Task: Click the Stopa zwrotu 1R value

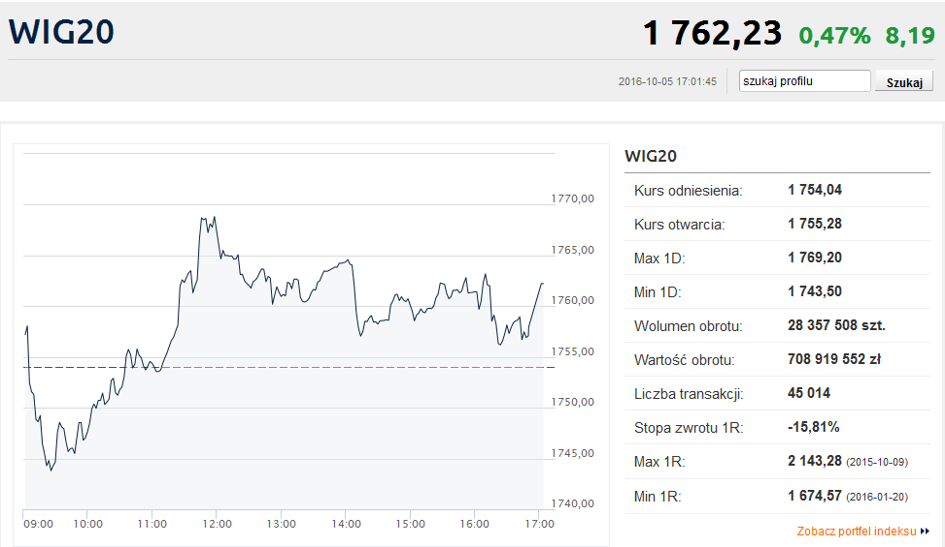Action: coord(814,427)
